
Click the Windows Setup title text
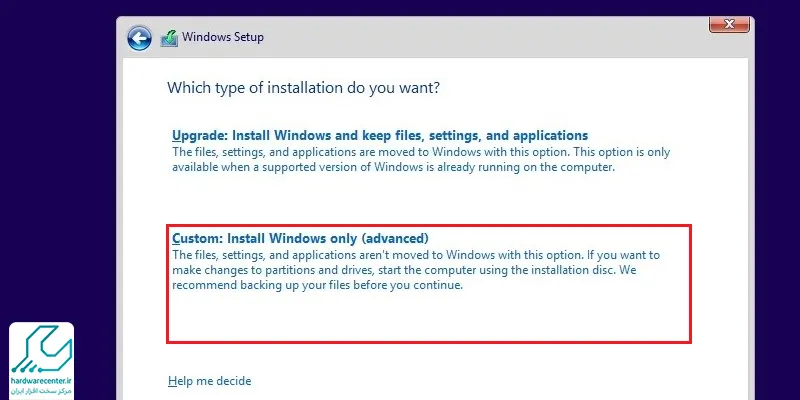223,37
